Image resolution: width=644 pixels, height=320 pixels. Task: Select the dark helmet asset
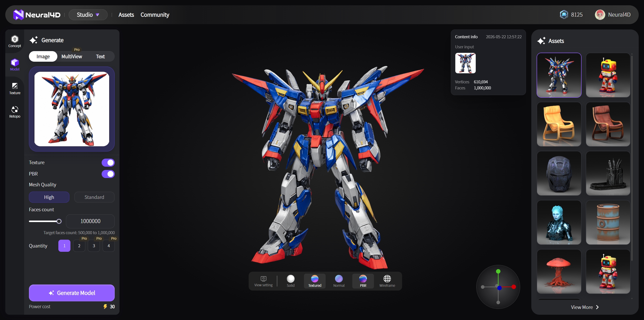pos(559,173)
